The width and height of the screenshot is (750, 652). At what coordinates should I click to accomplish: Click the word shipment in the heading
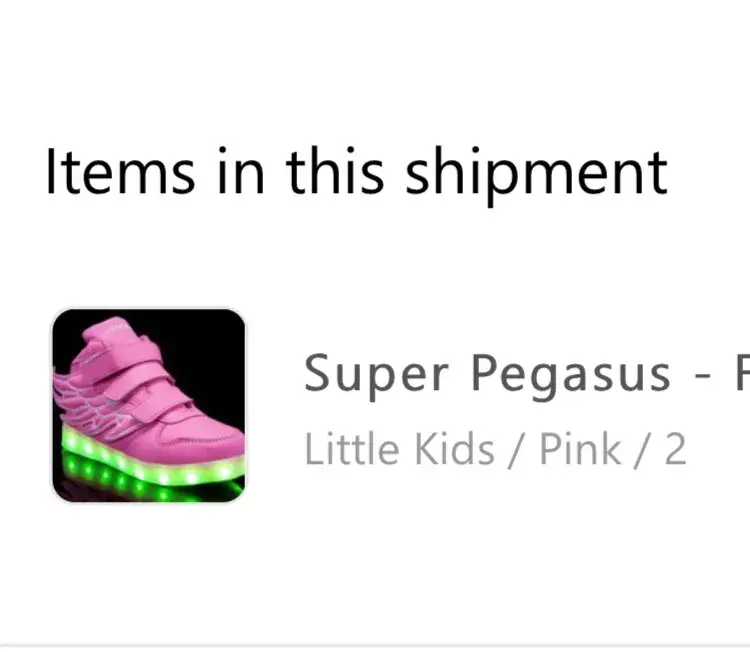click(x=536, y=170)
